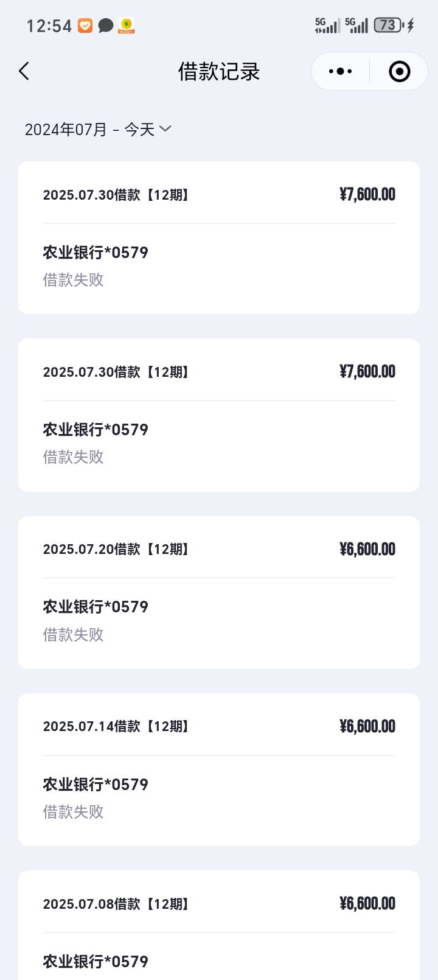This screenshot has width=438, height=980.
Task: Expand the date range chevron
Action: (x=165, y=128)
